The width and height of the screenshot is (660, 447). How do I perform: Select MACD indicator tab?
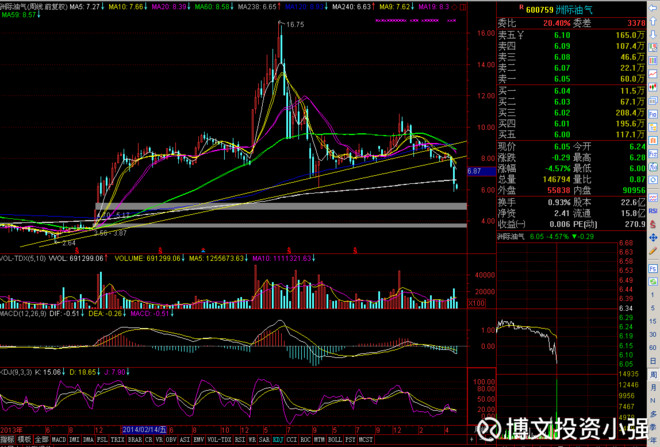point(59,440)
